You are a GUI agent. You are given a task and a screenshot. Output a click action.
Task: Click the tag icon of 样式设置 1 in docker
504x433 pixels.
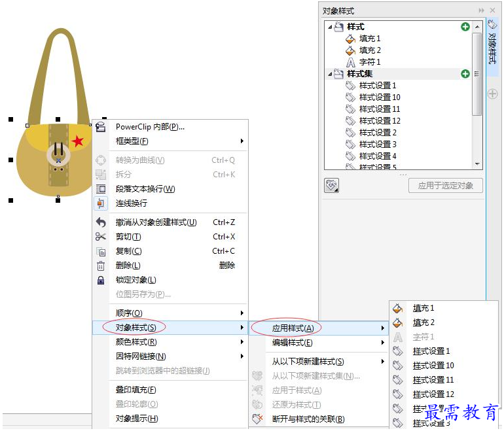click(350, 86)
